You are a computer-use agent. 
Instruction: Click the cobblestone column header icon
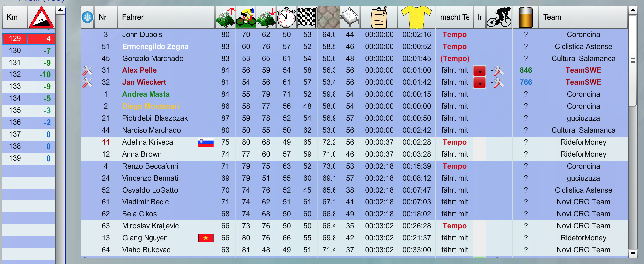point(328,17)
